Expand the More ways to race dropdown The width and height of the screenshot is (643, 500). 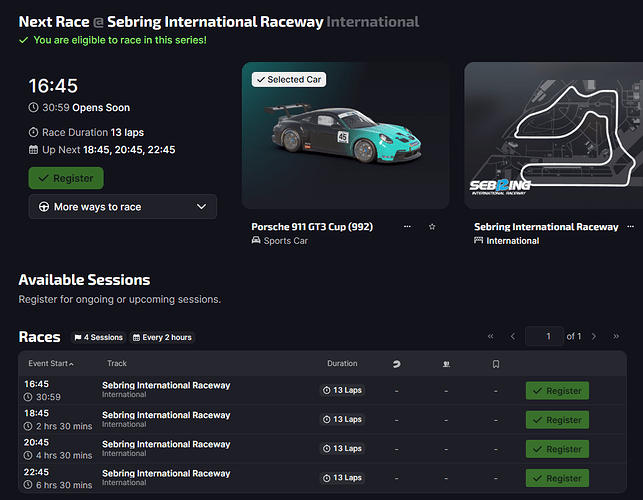(122, 207)
